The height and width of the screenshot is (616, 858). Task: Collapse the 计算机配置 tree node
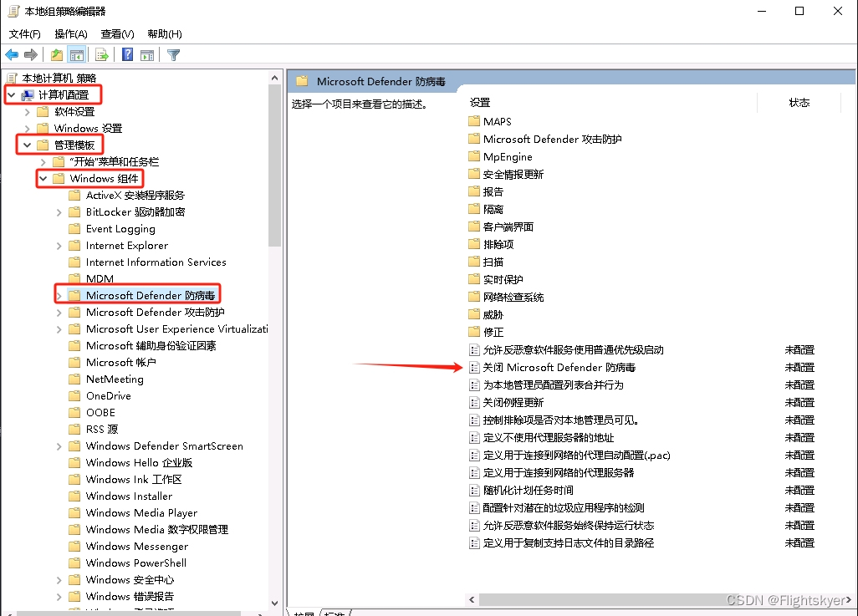point(11,95)
